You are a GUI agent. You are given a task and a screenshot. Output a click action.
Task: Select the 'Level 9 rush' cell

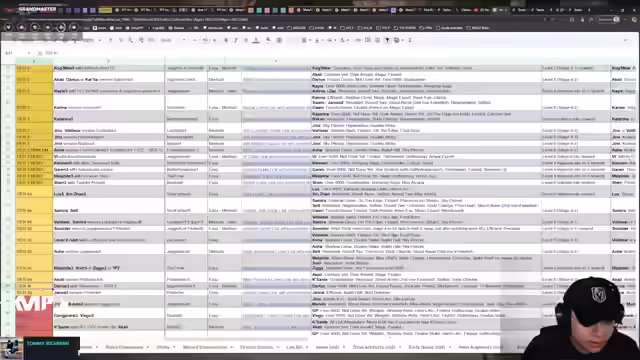pyautogui.click(x=109, y=238)
